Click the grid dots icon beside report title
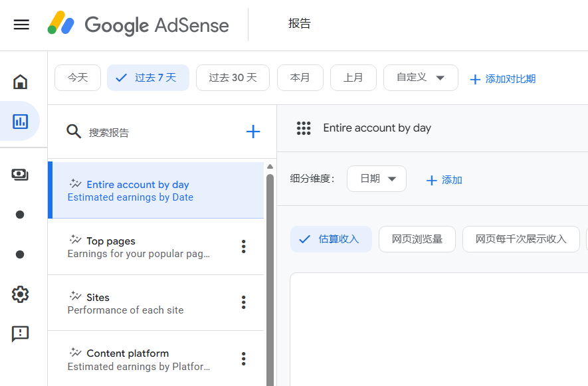588x386 pixels. [x=304, y=128]
